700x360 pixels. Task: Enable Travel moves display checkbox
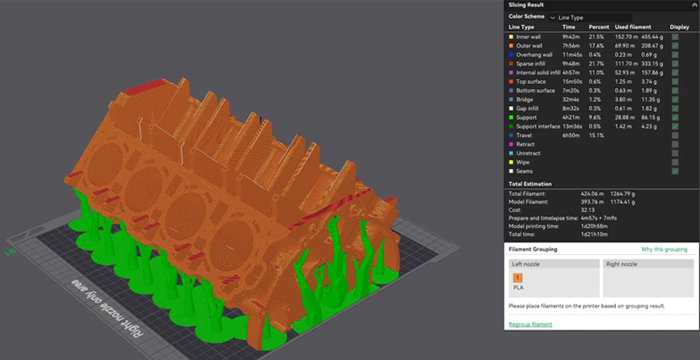(675, 135)
